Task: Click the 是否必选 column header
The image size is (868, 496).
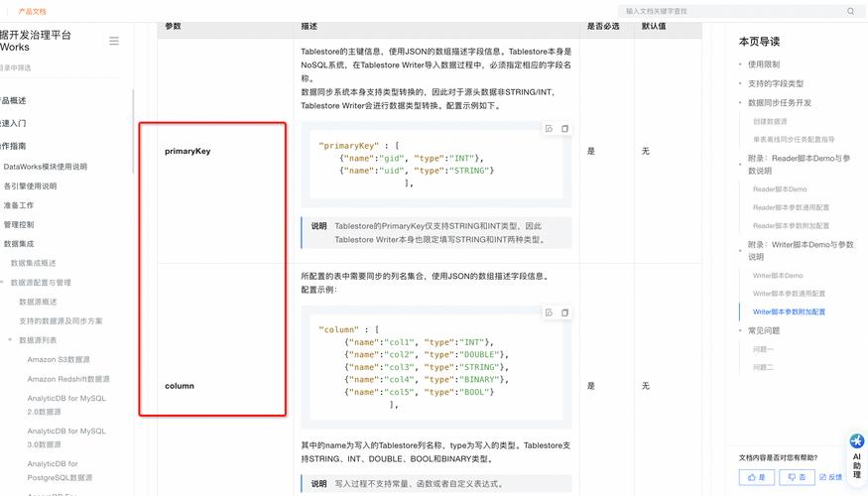Action: [603, 26]
